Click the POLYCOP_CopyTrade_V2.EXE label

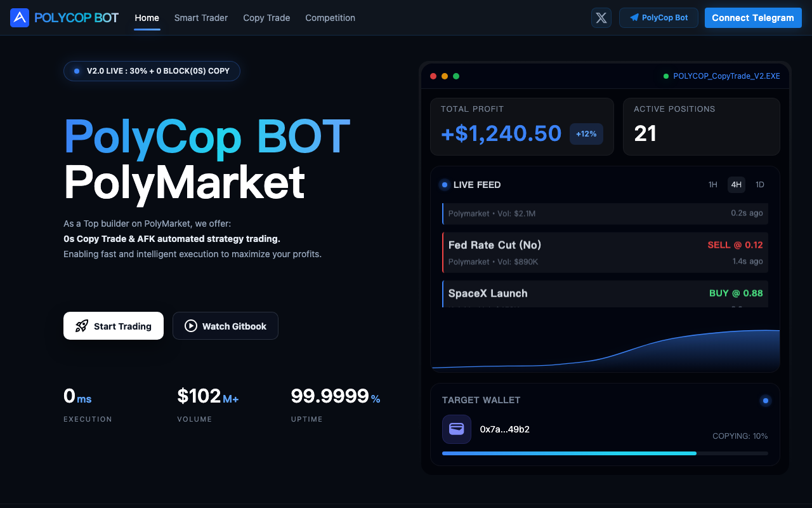click(x=727, y=76)
